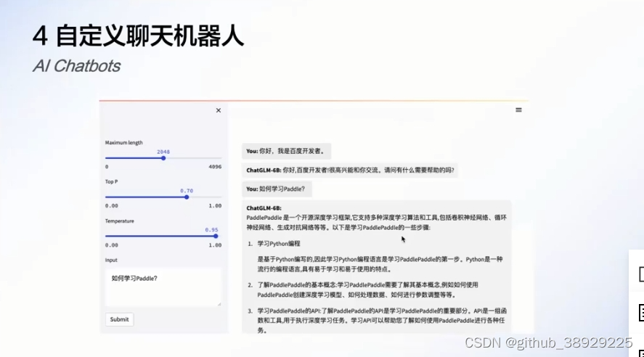
Task: Click list item "学习Python编程"
Action: tap(279, 243)
